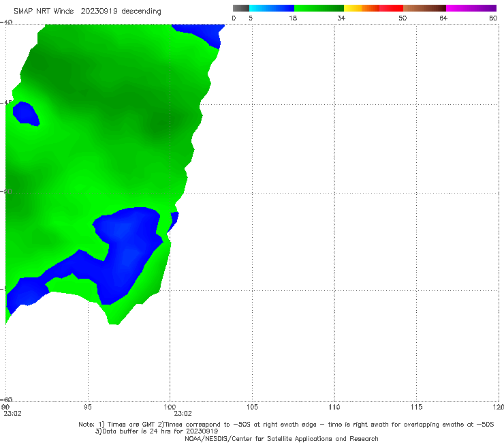Click the longitude label '115'

(x=417, y=407)
